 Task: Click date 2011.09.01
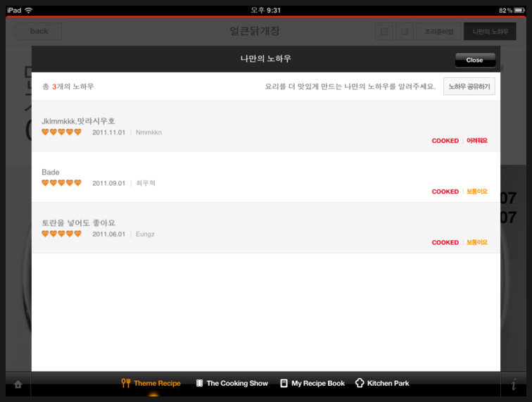(x=108, y=183)
